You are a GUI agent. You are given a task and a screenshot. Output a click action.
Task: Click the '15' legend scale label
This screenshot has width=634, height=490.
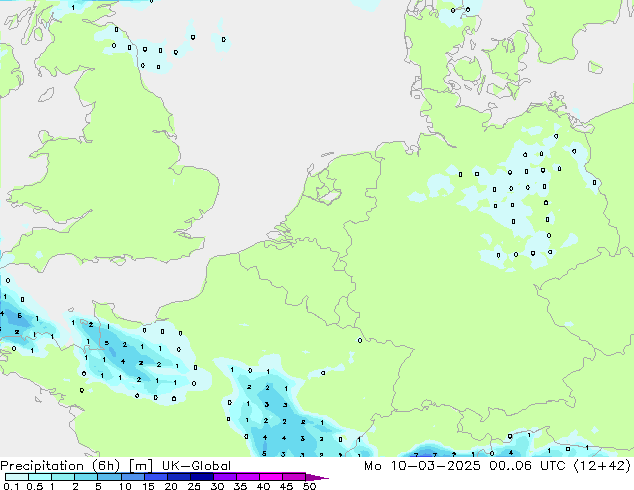[148, 486]
